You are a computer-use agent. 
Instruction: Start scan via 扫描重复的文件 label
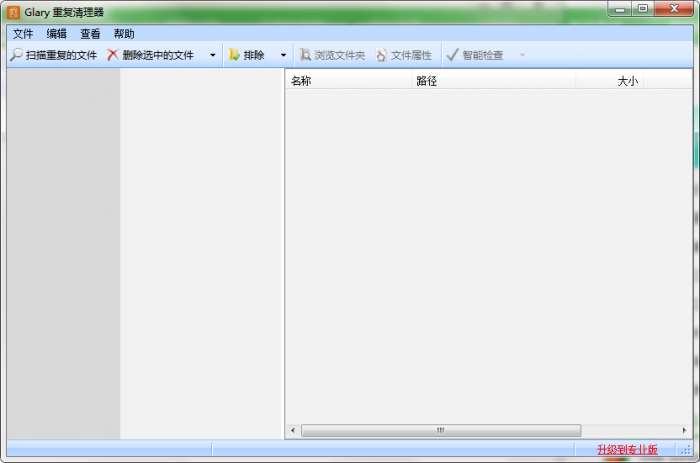pyautogui.click(x=61, y=55)
